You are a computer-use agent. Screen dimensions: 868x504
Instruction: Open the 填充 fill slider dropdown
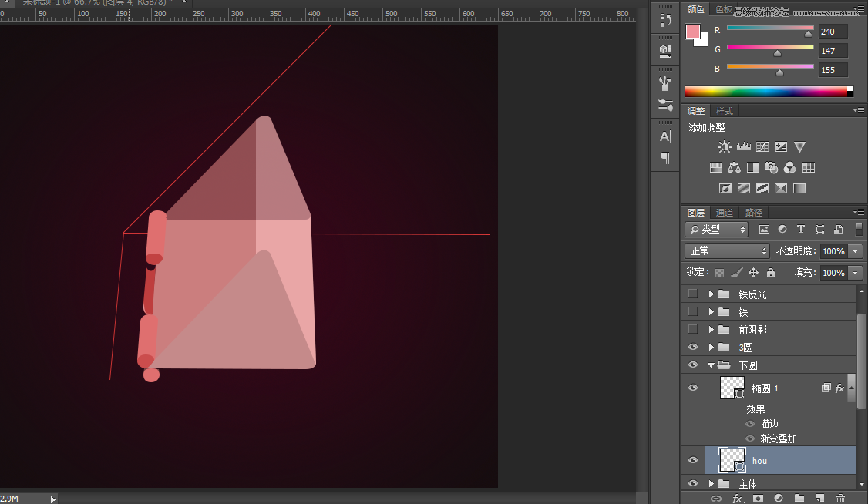856,273
